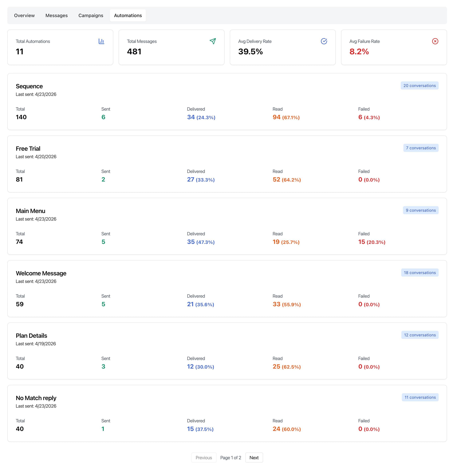This screenshot has width=455, height=476.
Task: Open the 18 conversations badge for Welcome Message
Action: [420, 273]
